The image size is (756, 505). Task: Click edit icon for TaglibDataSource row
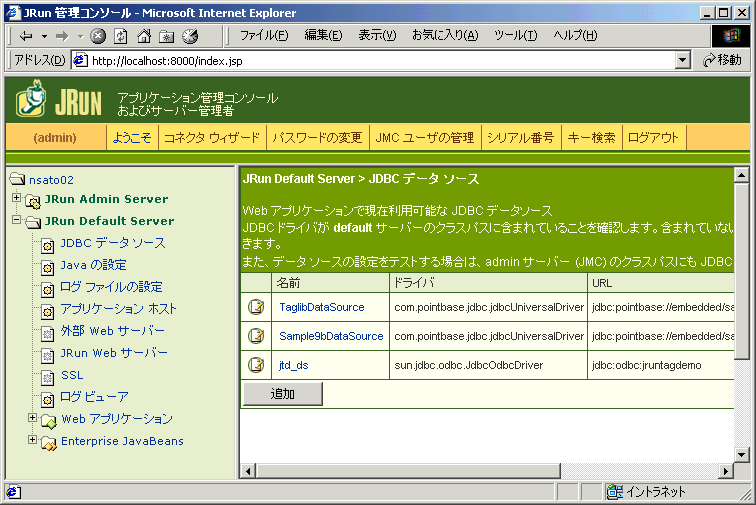coord(256,307)
